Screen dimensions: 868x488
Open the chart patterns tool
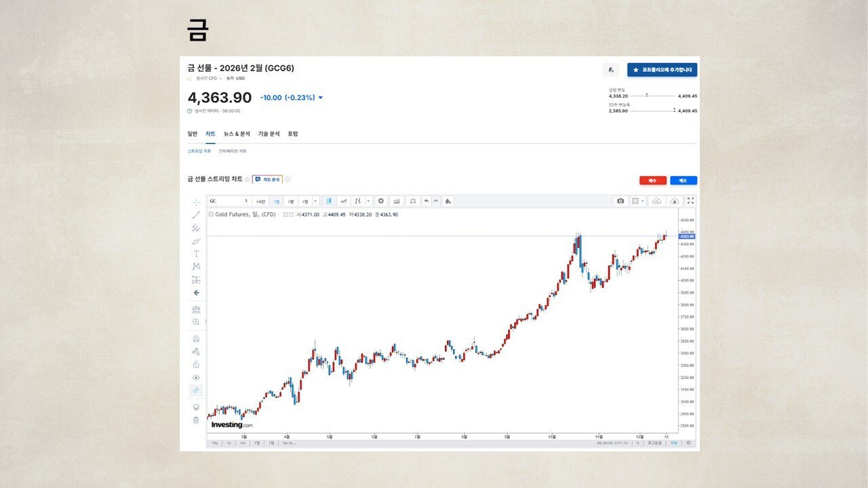[196, 266]
